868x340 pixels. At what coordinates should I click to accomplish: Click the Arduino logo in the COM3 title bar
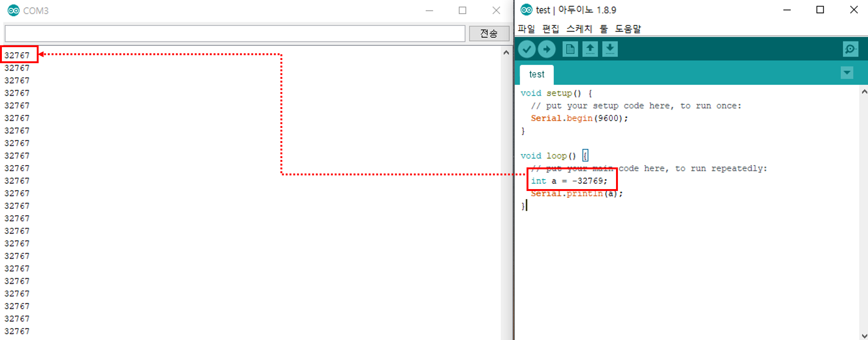click(14, 10)
